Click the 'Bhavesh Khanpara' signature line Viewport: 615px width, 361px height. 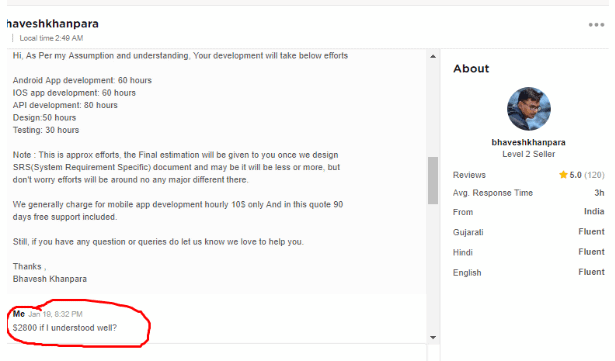tap(50, 279)
